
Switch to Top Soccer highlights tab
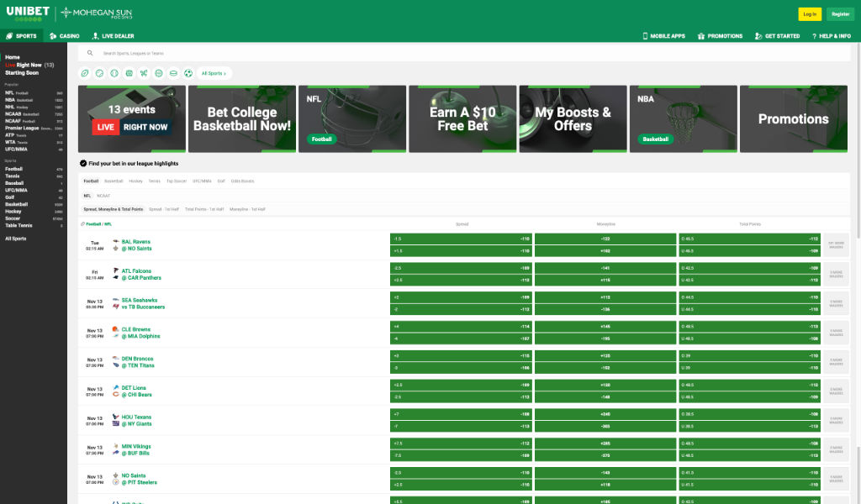177,181
